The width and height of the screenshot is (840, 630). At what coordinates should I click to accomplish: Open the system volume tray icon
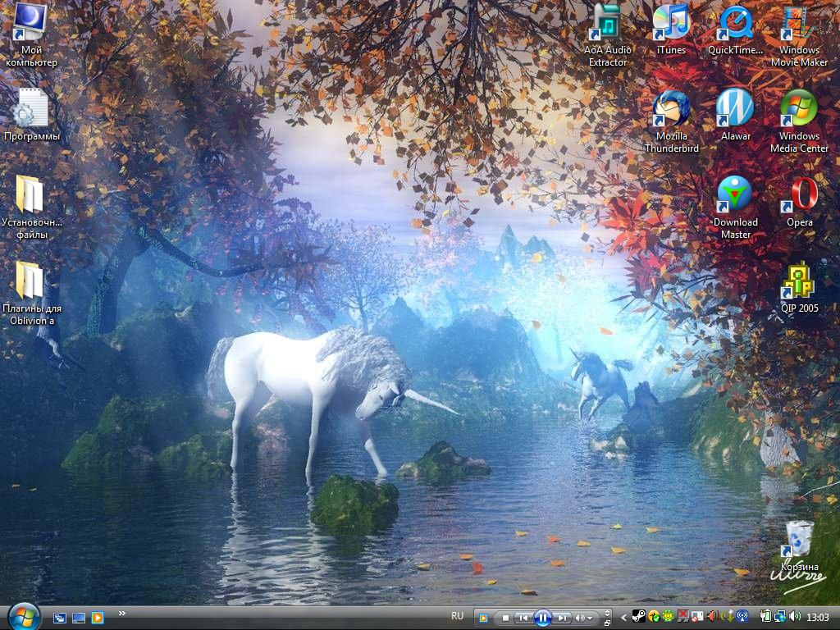[794, 617]
